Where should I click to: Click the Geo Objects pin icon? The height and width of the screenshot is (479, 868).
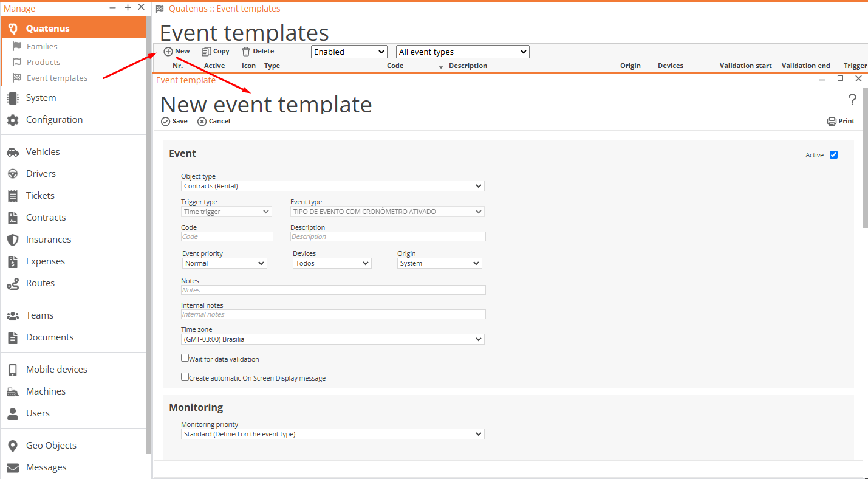coord(13,446)
